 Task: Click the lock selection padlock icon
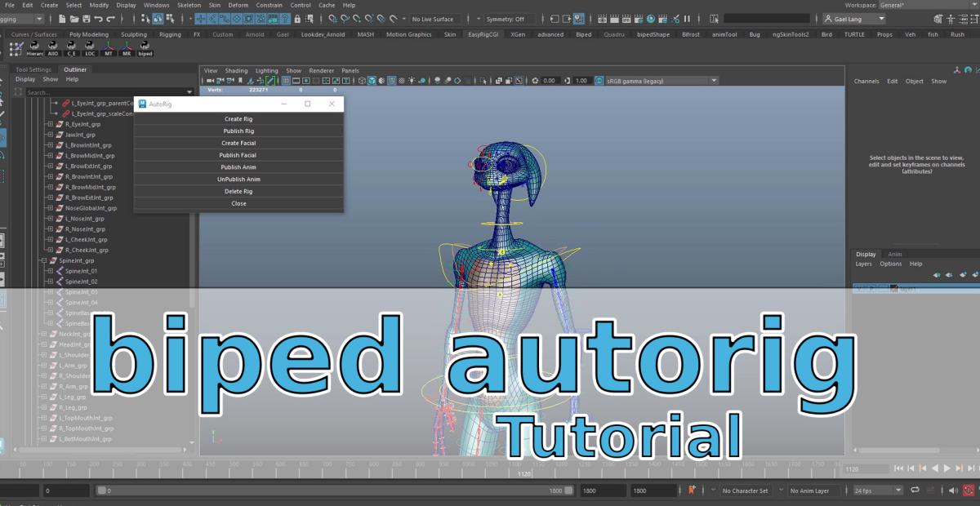297,19
